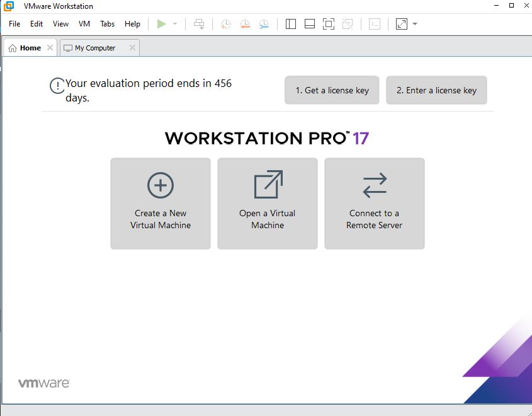
Task: Toggle the thumbnail bar visibility
Action: coord(309,23)
